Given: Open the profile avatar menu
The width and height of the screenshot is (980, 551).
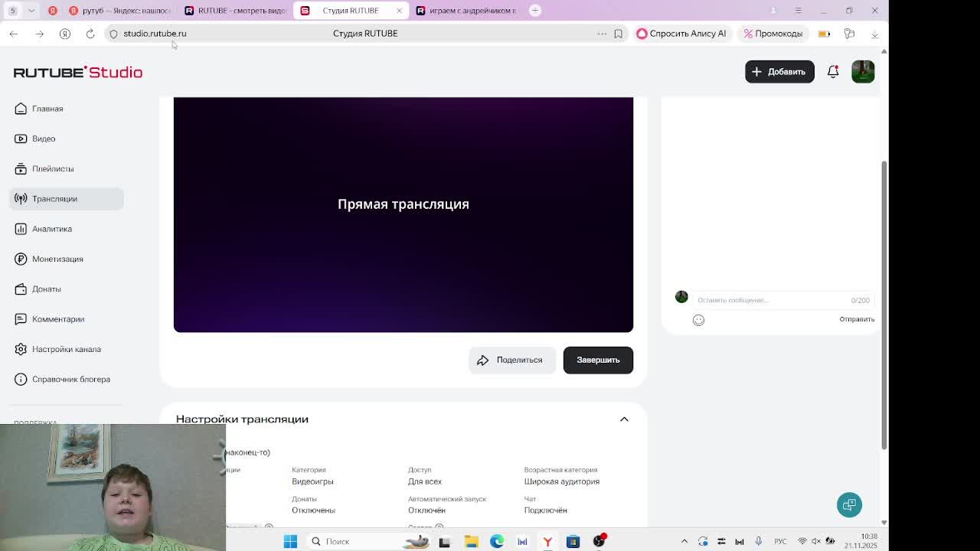Looking at the screenshot, I should point(863,71).
